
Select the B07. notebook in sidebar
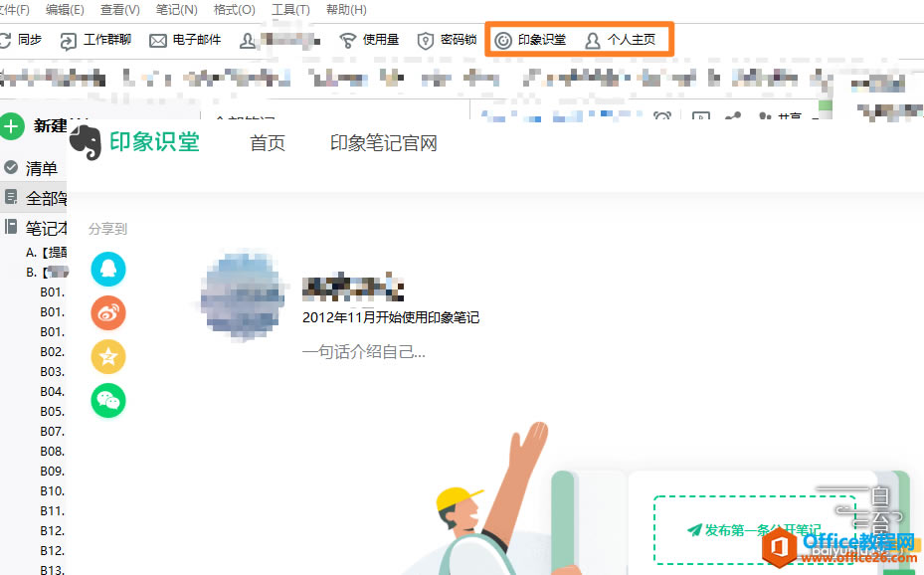53,432
